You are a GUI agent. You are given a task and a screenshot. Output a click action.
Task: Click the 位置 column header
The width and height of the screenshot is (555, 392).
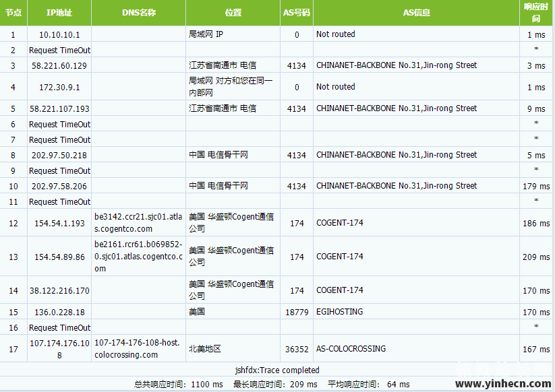233,13
